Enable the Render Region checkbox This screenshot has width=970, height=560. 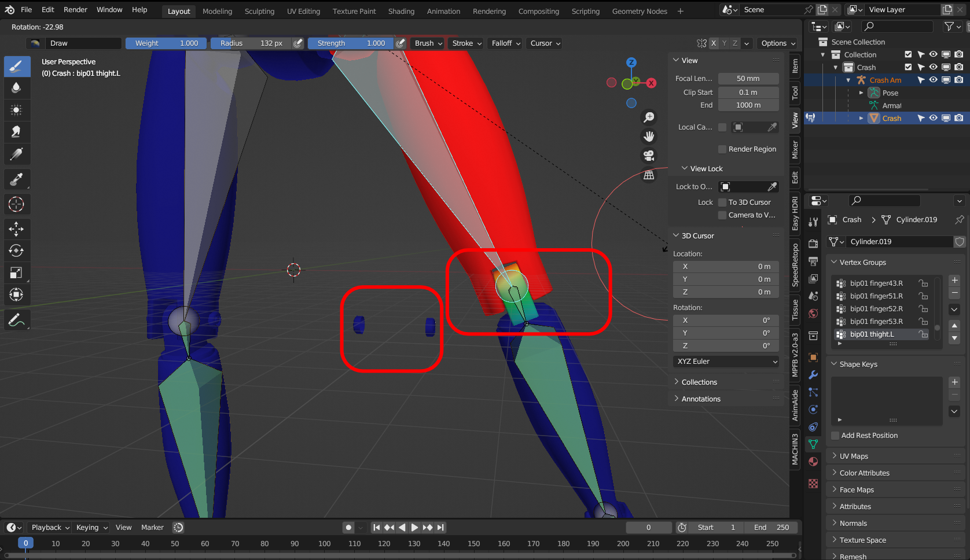(x=722, y=149)
